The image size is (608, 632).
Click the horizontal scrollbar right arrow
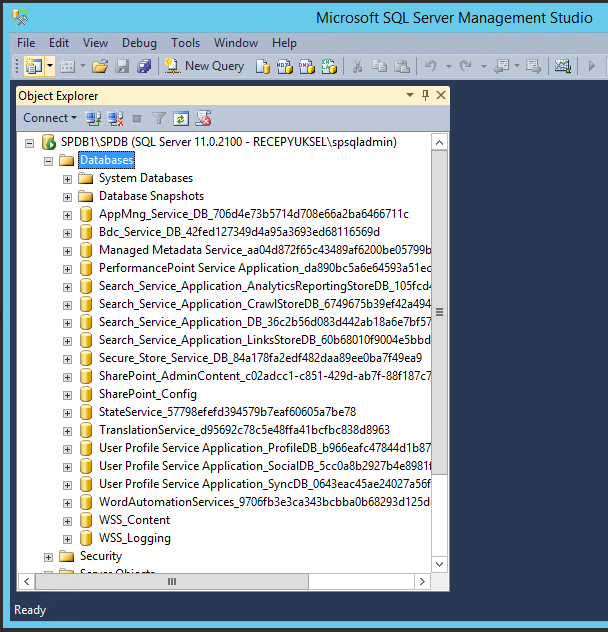(422, 582)
